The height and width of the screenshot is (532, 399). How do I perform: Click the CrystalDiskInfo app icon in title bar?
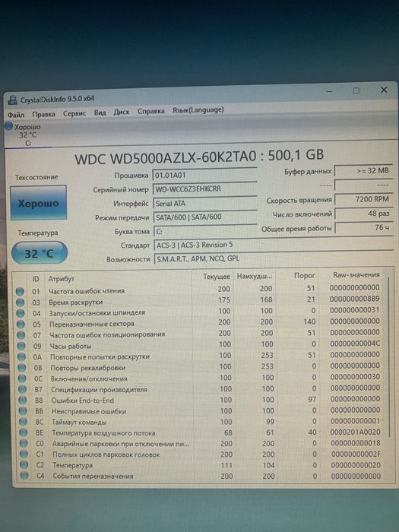tap(13, 100)
